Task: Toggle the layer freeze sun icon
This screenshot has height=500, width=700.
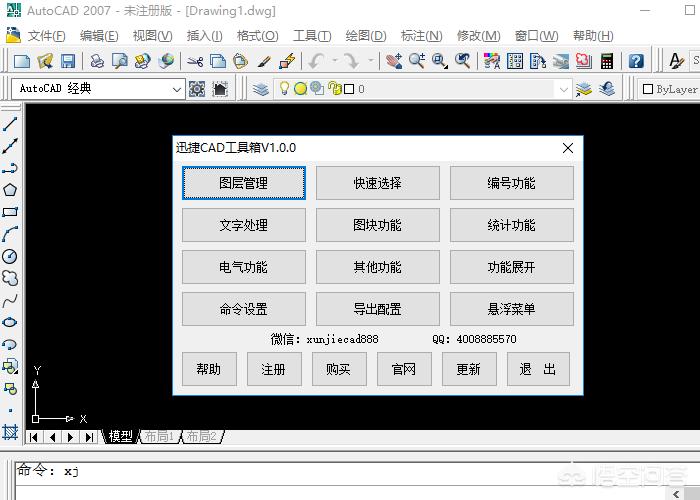Action: 300,89
